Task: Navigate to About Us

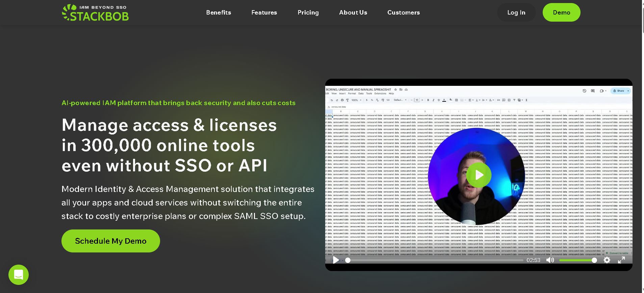Action: pos(353,13)
